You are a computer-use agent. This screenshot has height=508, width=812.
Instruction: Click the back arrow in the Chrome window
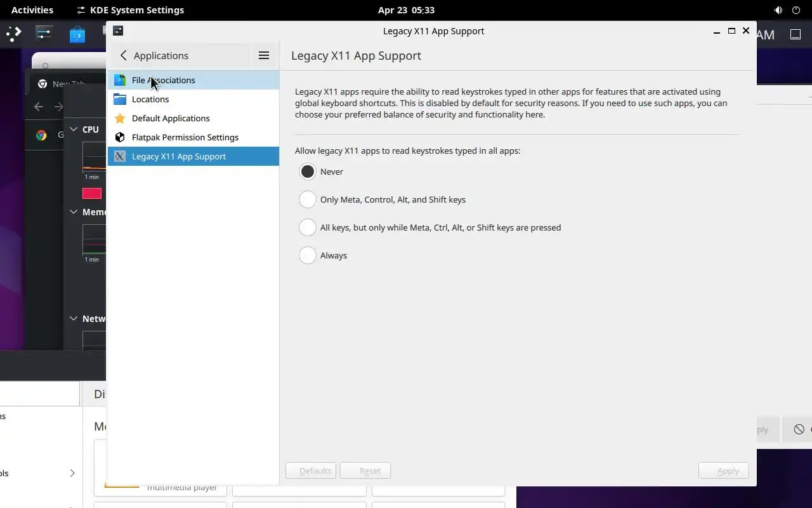tap(39, 107)
